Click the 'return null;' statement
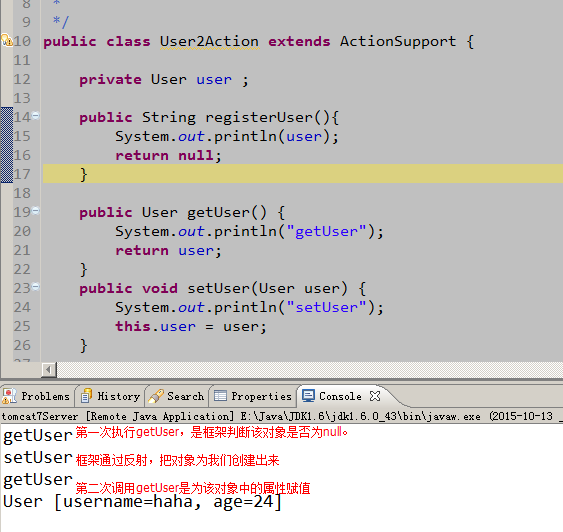The image size is (563, 532). [168, 155]
